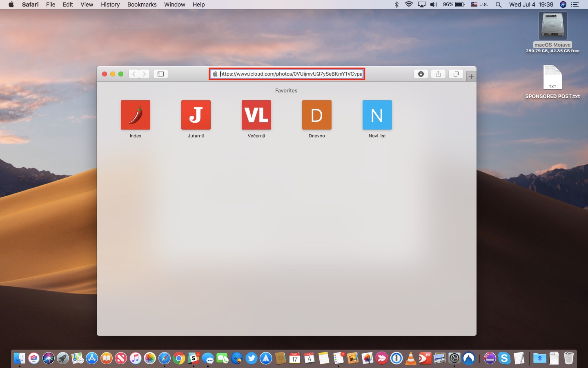Open the Edit menu
The height and width of the screenshot is (368, 588).
[x=68, y=4]
